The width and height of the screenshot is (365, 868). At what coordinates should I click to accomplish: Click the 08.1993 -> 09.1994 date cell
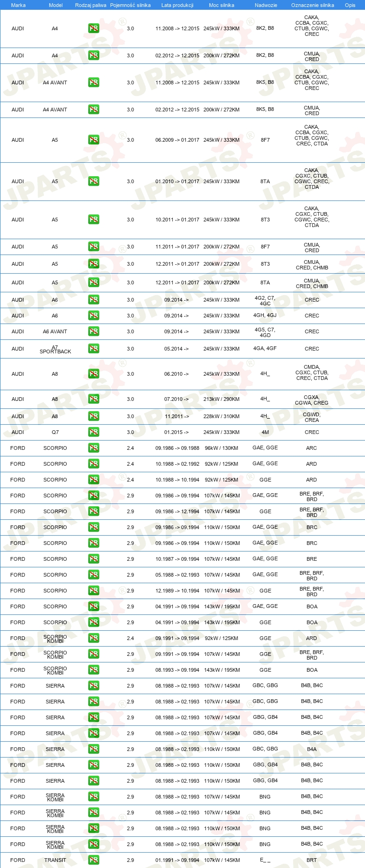(x=177, y=670)
